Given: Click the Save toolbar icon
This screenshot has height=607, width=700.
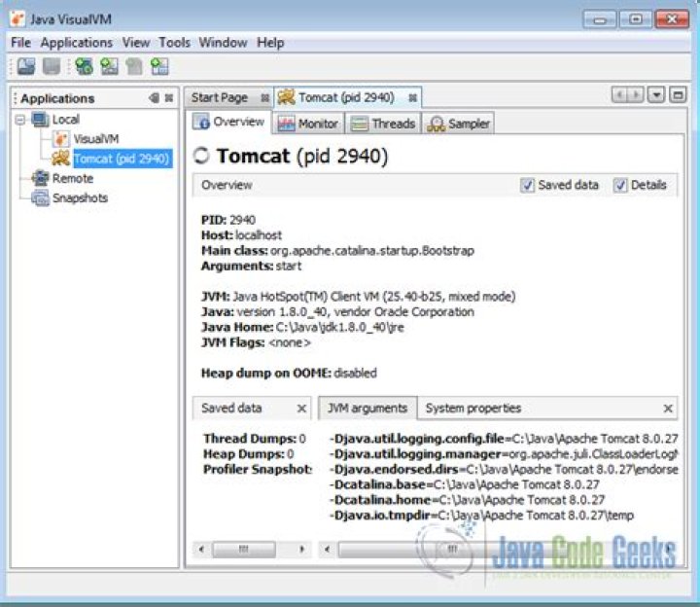Looking at the screenshot, I should [x=52, y=66].
